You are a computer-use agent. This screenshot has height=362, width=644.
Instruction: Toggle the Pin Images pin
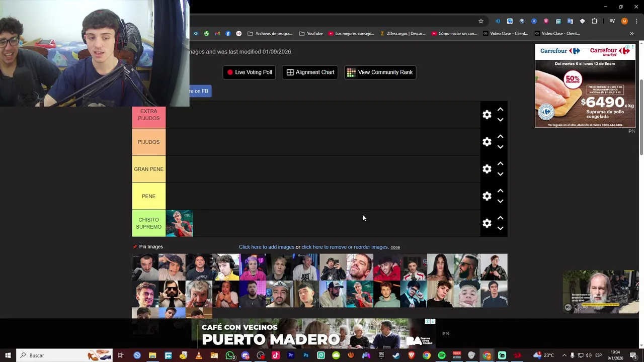[134, 247]
